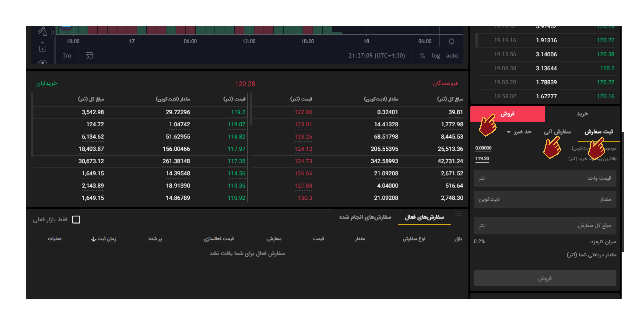Click seller total 25,513.36

(450, 149)
